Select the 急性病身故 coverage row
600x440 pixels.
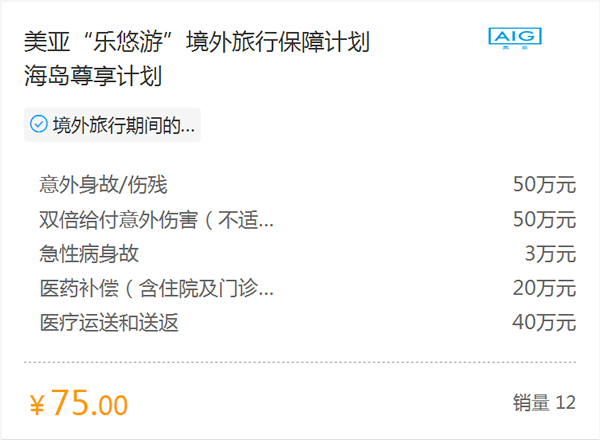[308, 254]
